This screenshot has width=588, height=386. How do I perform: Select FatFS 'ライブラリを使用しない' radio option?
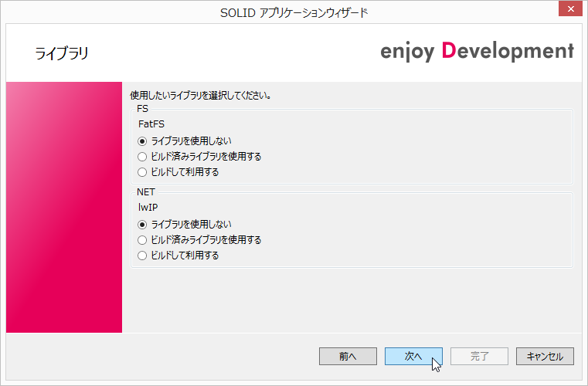tap(142, 141)
